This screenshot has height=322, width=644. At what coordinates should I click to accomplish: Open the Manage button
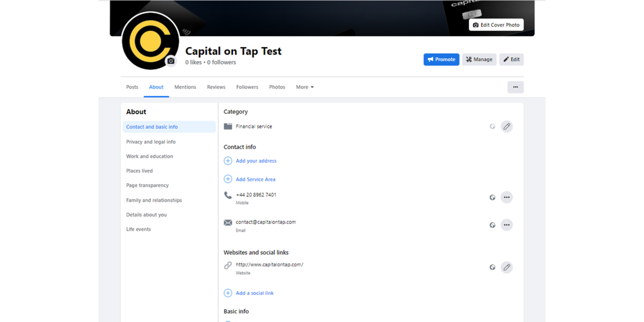tap(479, 59)
